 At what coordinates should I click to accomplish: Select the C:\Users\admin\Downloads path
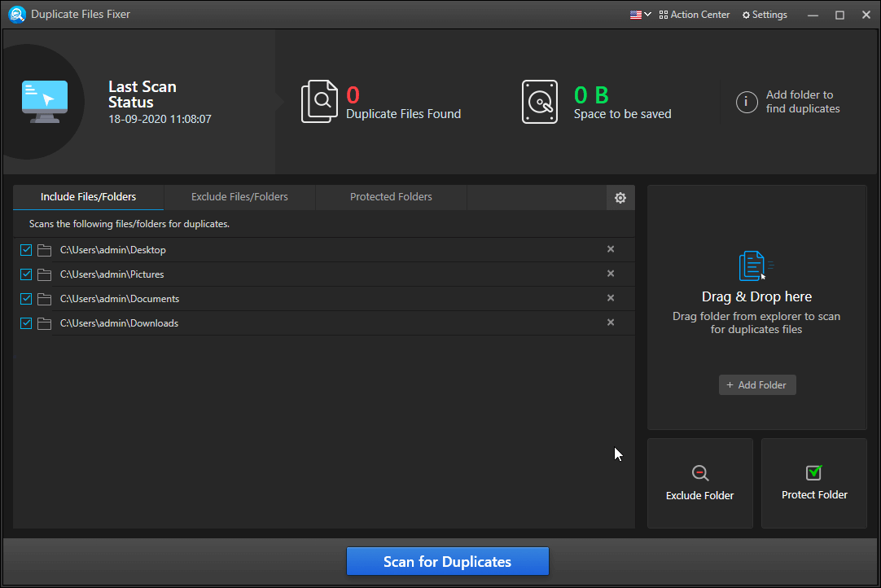[119, 323]
